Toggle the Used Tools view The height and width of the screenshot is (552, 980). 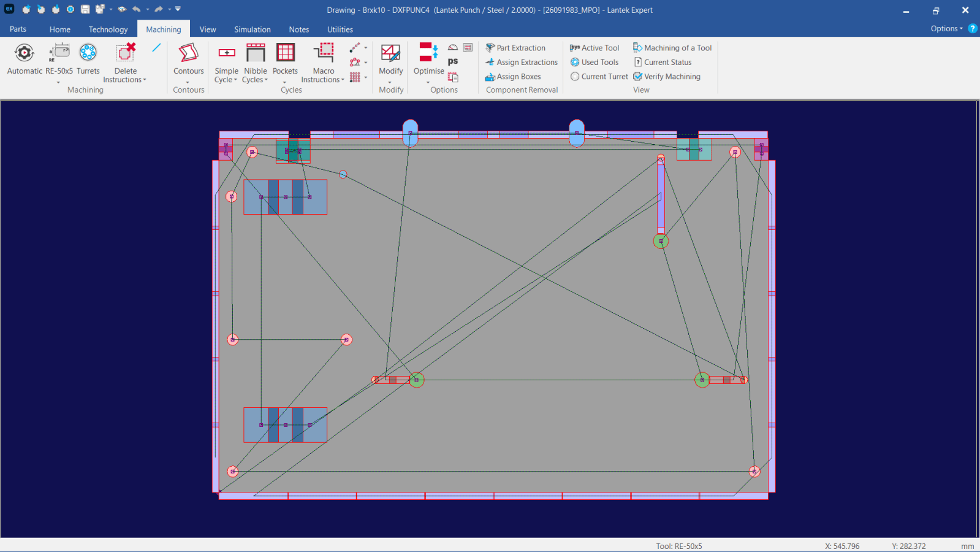point(575,62)
